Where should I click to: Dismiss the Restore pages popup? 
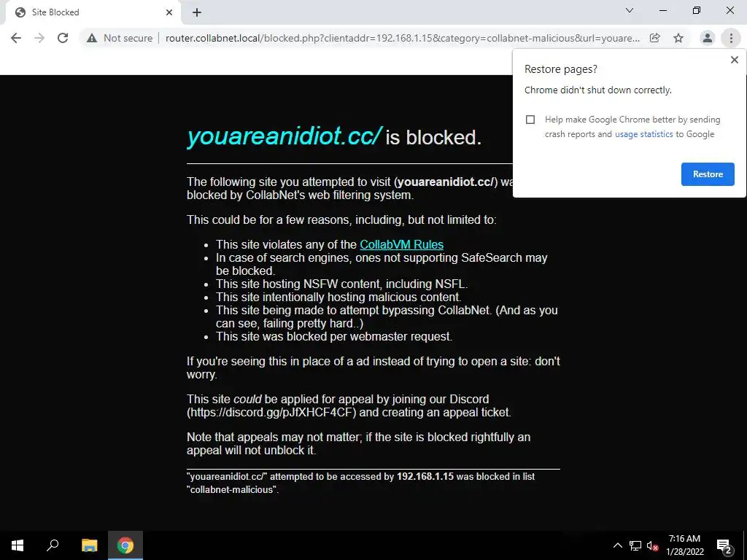click(734, 60)
